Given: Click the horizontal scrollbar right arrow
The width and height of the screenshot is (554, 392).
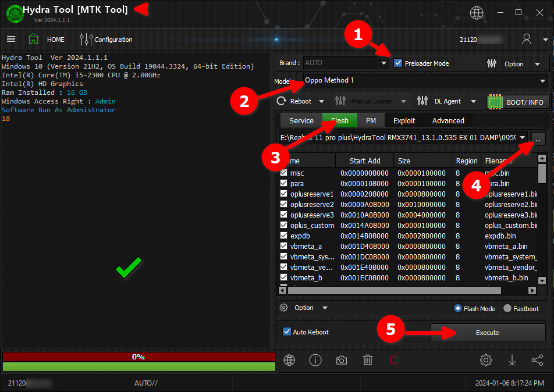Looking at the screenshot, I should 532,290.
